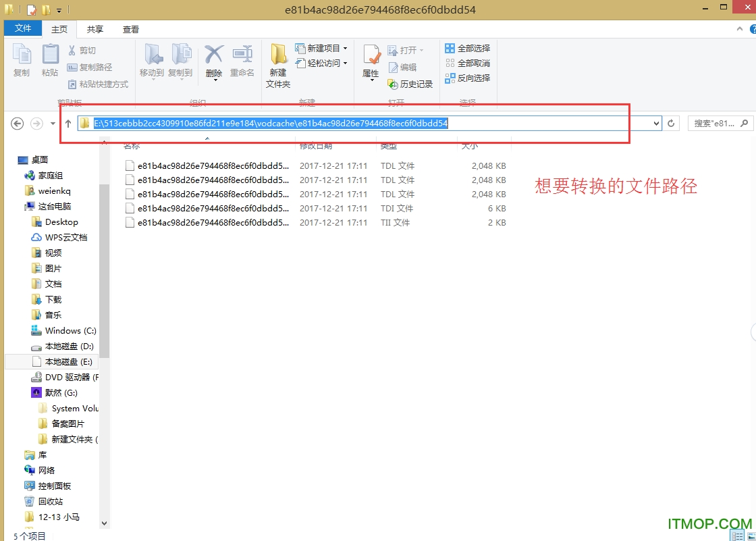The height and width of the screenshot is (541, 756).
Task: Open the Music (音乐) folder
Action: coord(47,315)
